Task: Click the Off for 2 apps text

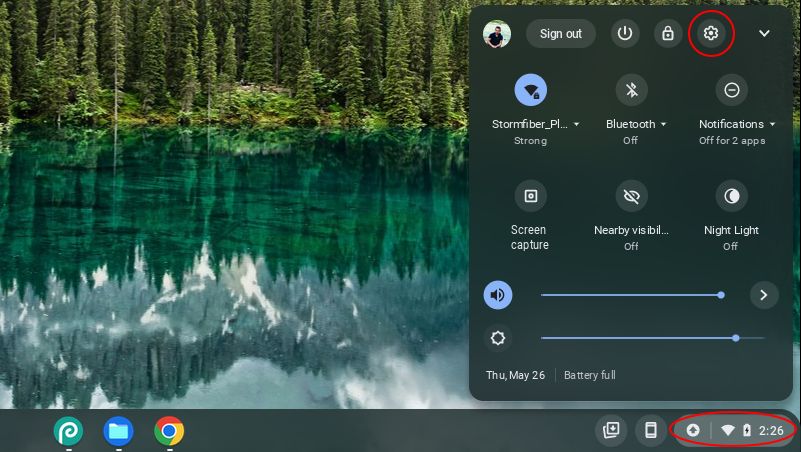Action: [x=732, y=140]
